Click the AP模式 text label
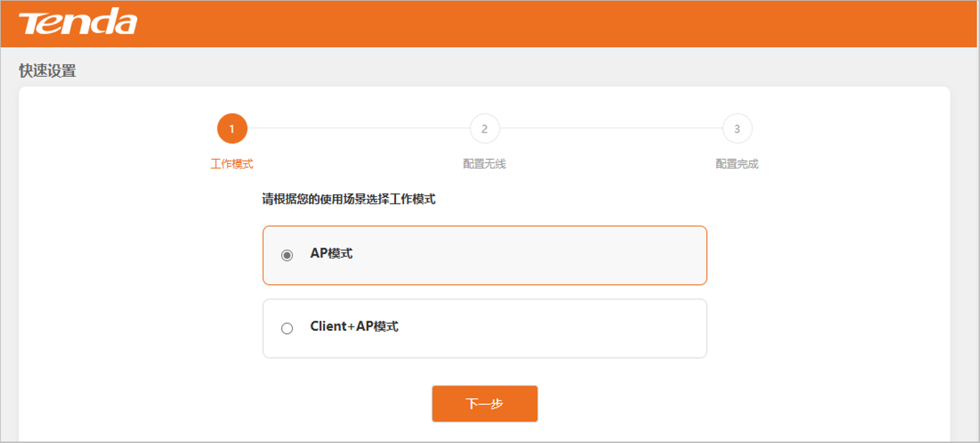Screen dimensions: 980x443 (x=332, y=253)
